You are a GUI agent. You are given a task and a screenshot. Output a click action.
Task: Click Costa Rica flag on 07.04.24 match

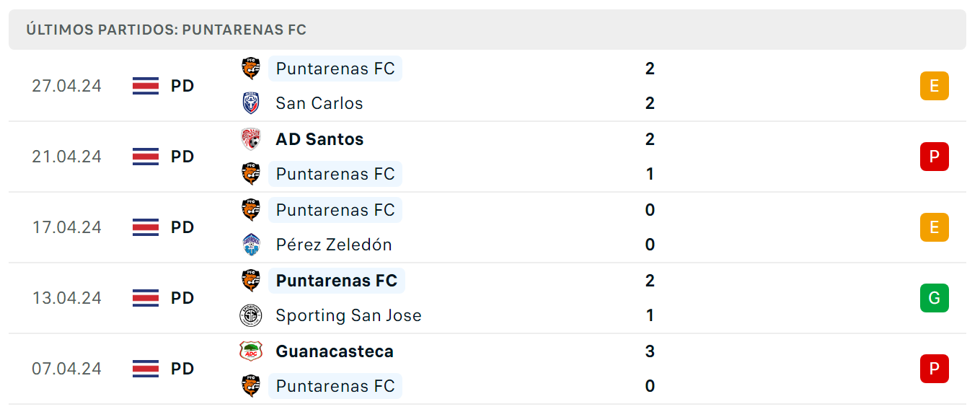146,369
